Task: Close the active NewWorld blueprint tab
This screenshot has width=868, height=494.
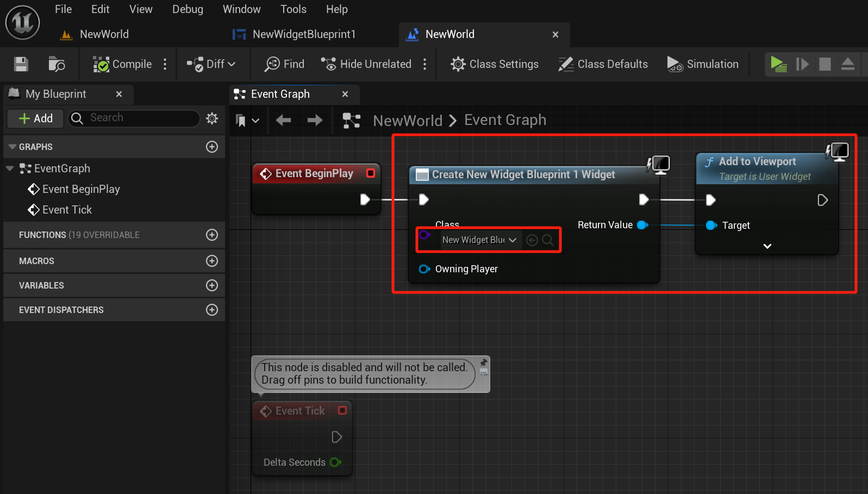Action: click(x=555, y=34)
